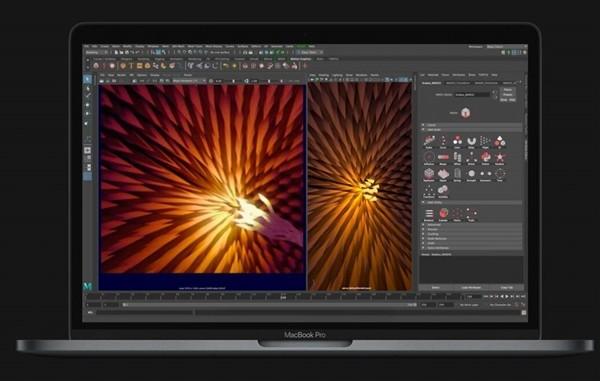
Task: Open the Lighting menu in viewport
Action: pos(337,75)
